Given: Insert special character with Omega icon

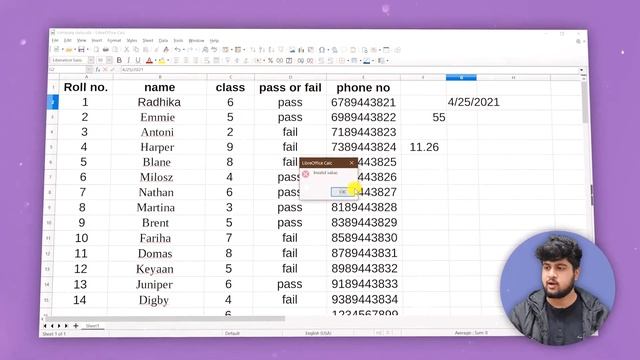Looking at the screenshot, I should [322, 50].
